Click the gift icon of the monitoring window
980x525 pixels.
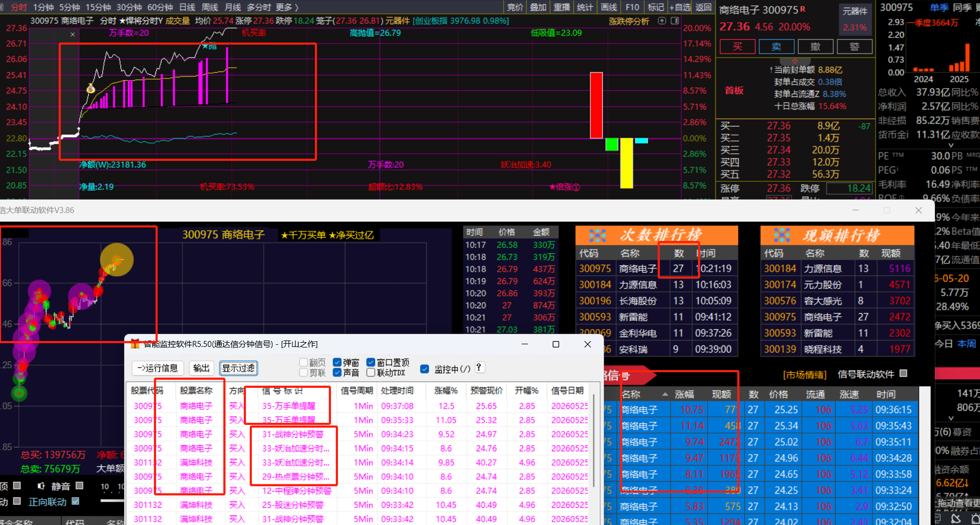135,344
